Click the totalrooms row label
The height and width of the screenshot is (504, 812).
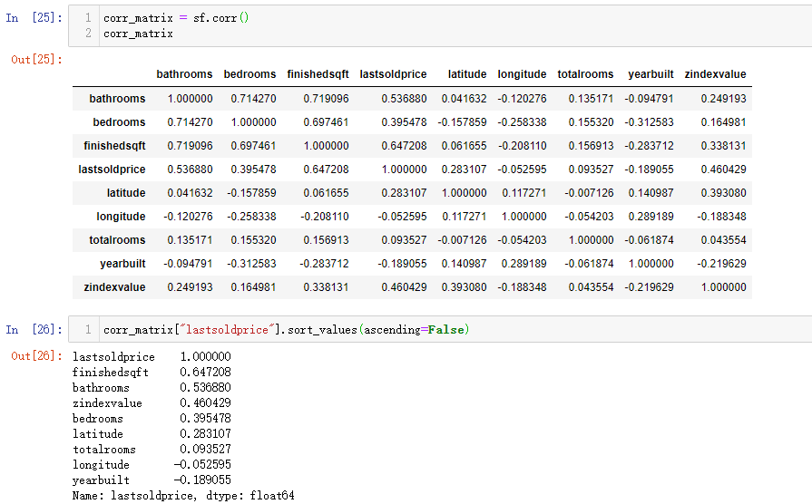click(117, 240)
